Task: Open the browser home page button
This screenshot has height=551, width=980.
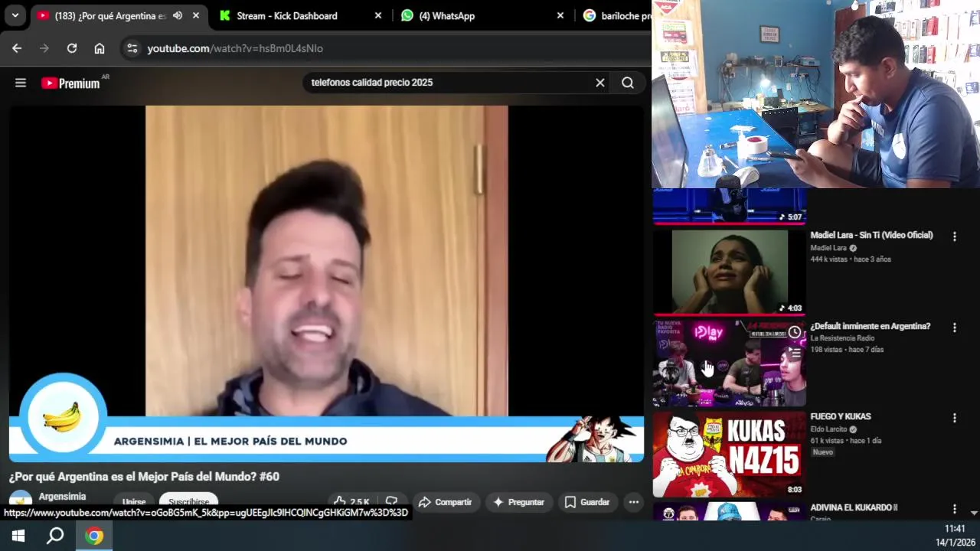Action: coord(100,48)
